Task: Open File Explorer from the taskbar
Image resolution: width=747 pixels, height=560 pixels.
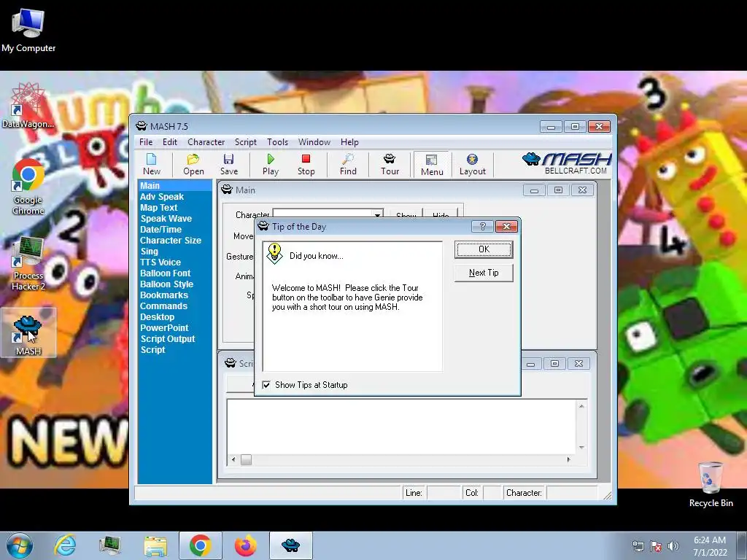Action: point(155,545)
